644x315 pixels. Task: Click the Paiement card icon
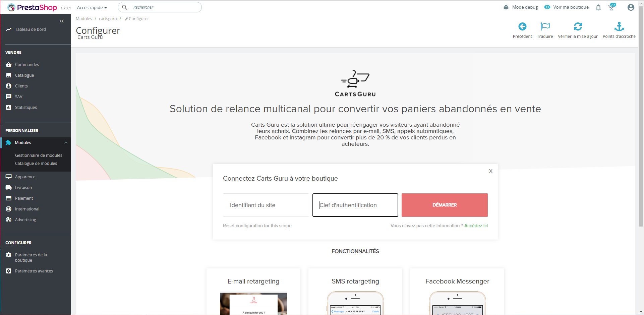pos(9,198)
